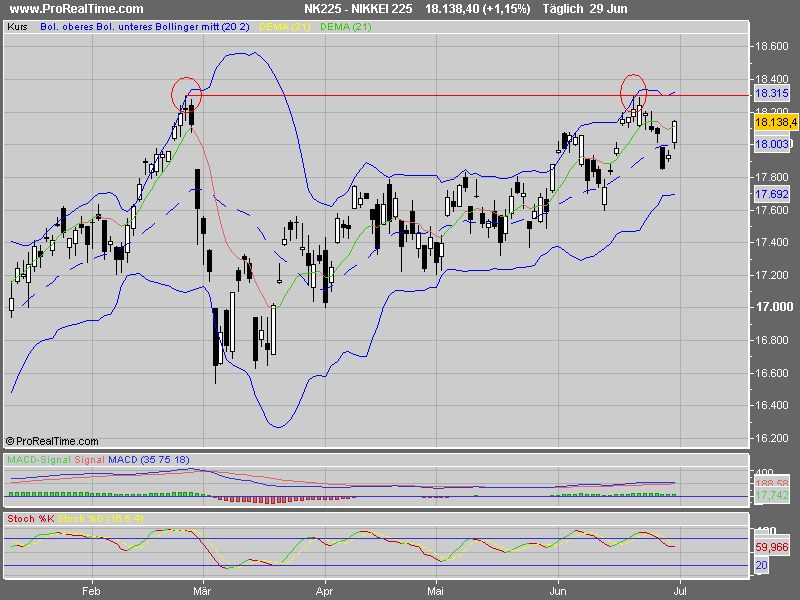Click the MACD value tag 17,742
The image size is (800, 600).
(x=773, y=495)
